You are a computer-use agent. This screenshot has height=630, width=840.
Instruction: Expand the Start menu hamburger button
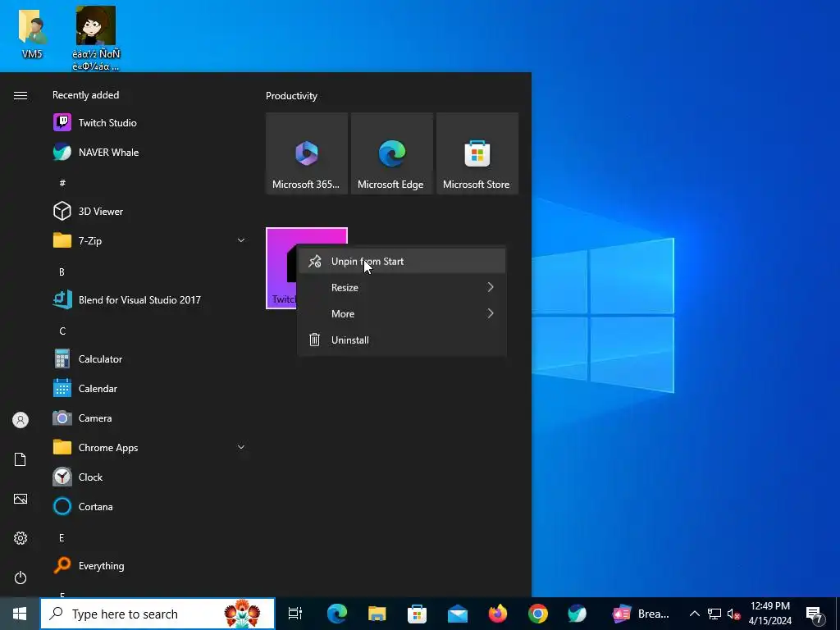[21, 95]
